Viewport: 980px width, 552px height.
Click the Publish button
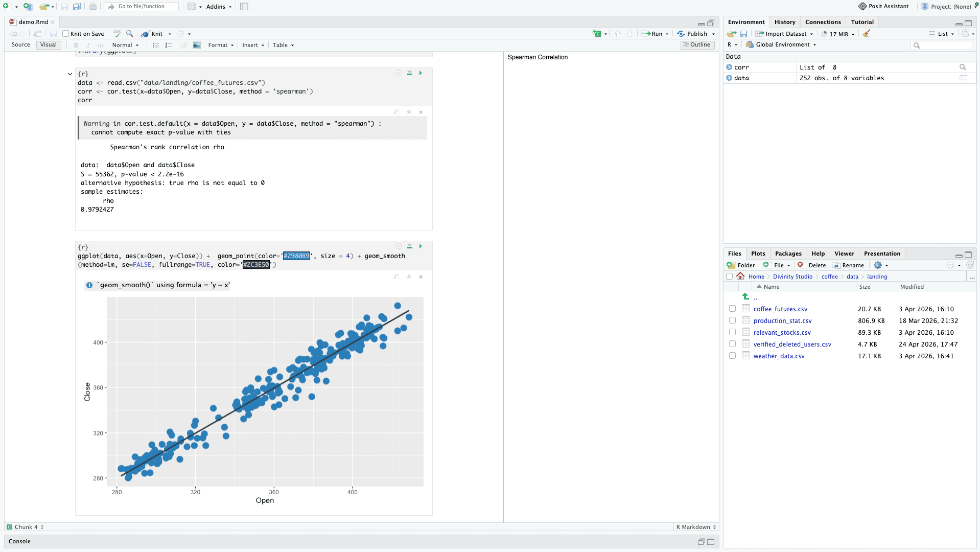coord(692,34)
